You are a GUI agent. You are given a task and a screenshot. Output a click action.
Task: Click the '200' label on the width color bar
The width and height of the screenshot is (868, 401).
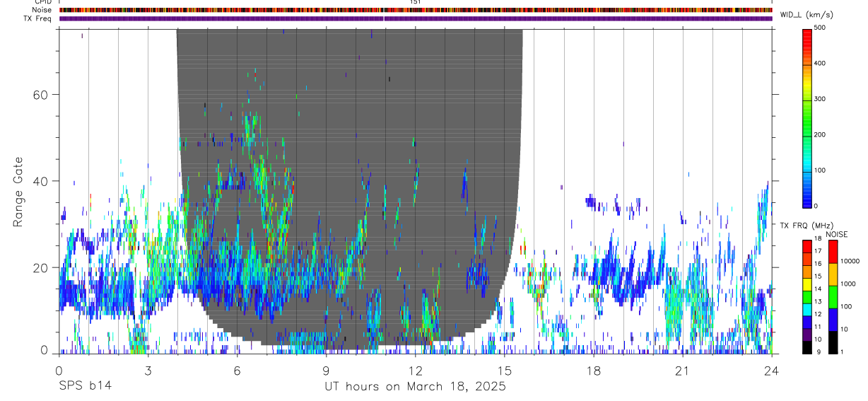pyautogui.click(x=819, y=134)
